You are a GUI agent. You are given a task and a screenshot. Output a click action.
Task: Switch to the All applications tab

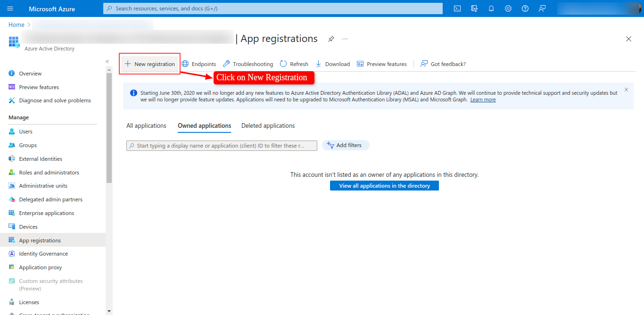pyautogui.click(x=146, y=126)
